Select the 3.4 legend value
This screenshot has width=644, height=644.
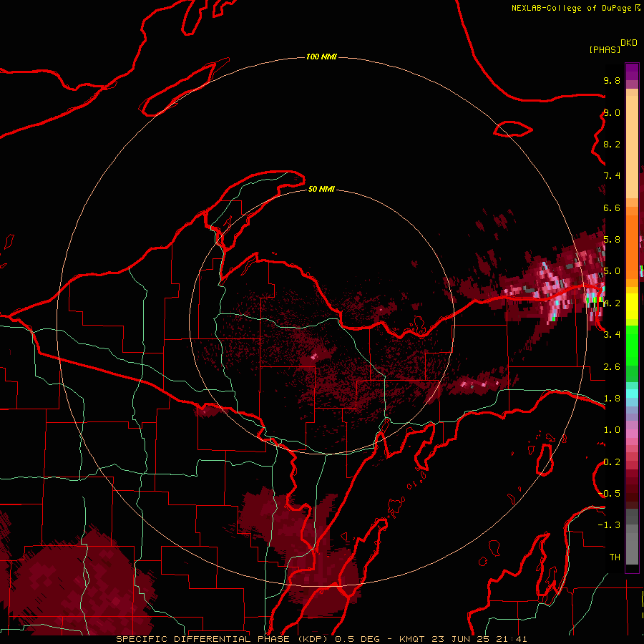click(x=612, y=335)
